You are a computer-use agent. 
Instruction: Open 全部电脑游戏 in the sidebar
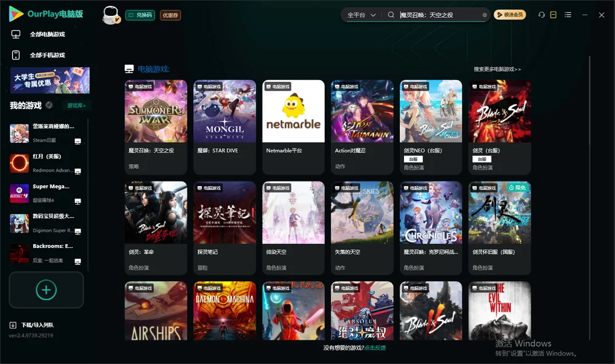(47, 34)
